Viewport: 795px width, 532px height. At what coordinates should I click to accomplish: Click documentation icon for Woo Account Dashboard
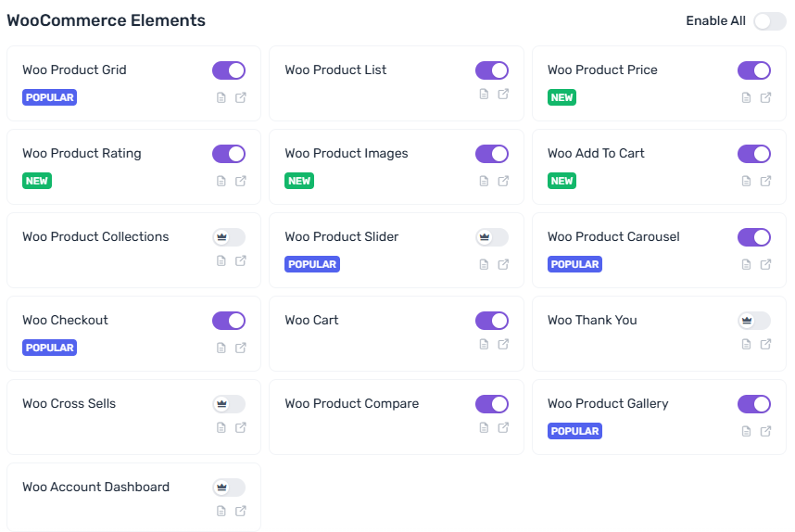click(221, 511)
